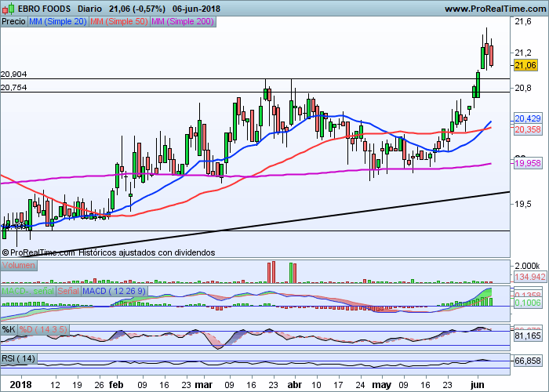The width and height of the screenshot is (549, 392).
Task: Select the MM (Simple 50) label
Action: [x=119, y=21]
